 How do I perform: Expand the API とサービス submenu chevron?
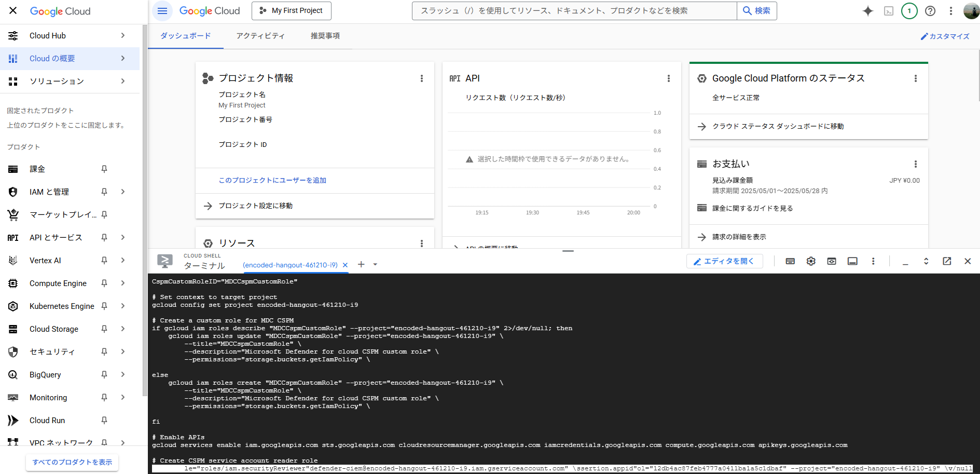click(x=123, y=238)
